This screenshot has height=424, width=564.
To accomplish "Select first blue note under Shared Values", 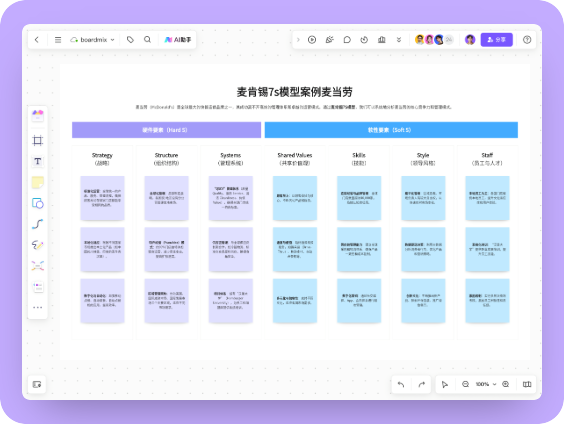I will pyautogui.click(x=295, y=198).
